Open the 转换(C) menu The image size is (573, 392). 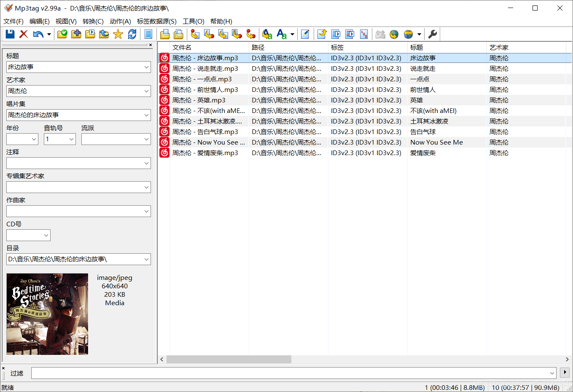coord(93,21)
